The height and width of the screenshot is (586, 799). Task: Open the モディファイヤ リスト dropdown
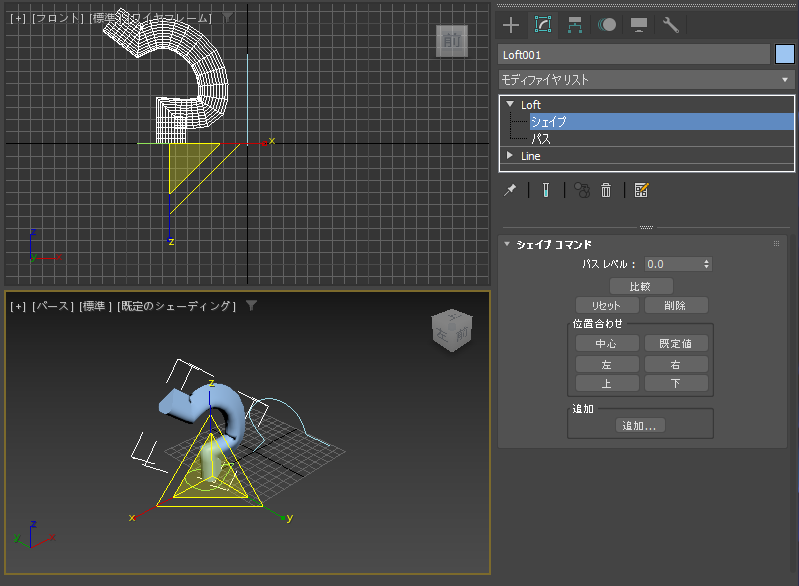tap(646, 80)
